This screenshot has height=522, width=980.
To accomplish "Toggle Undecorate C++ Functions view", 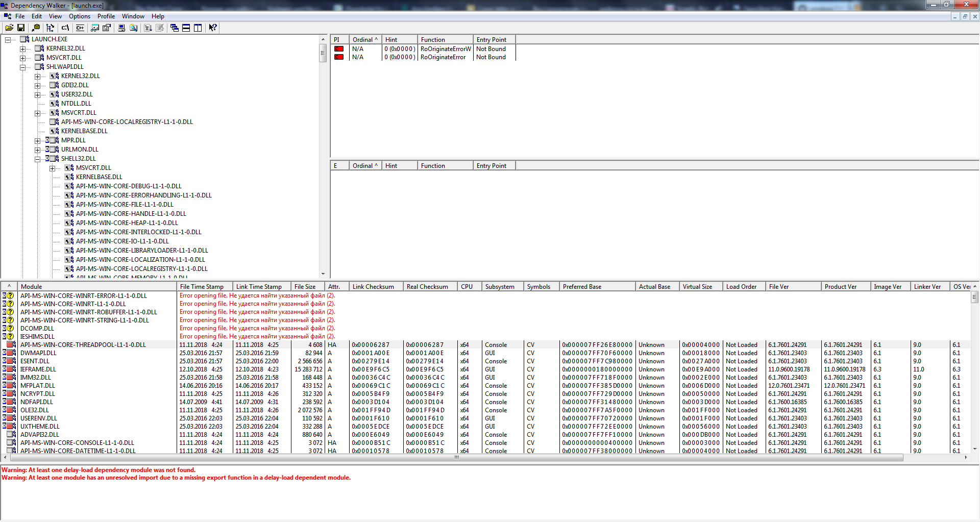I will click(80, 28).
